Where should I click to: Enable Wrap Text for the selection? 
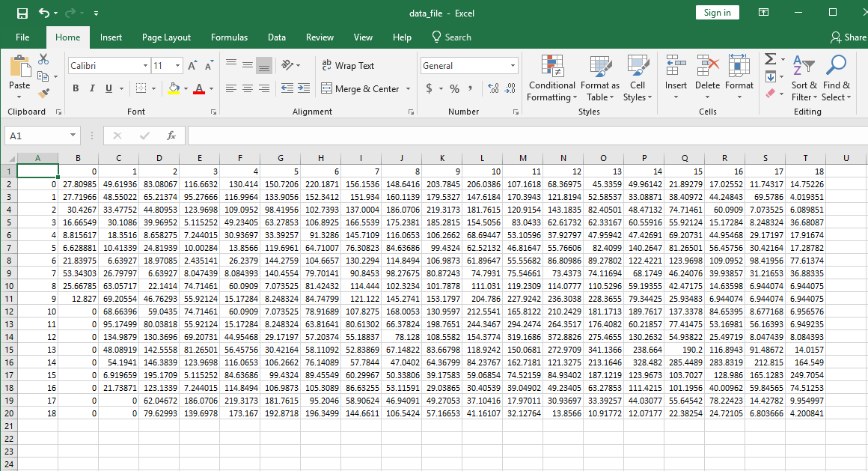click(348, 66)
